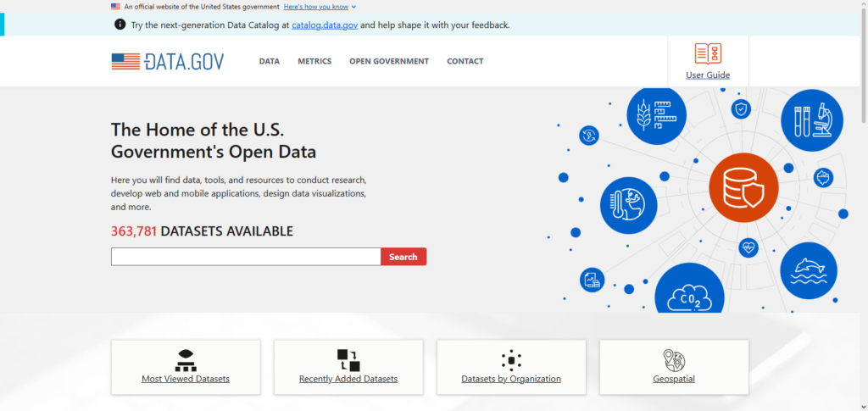Open the User Guide link

point(708,75)
